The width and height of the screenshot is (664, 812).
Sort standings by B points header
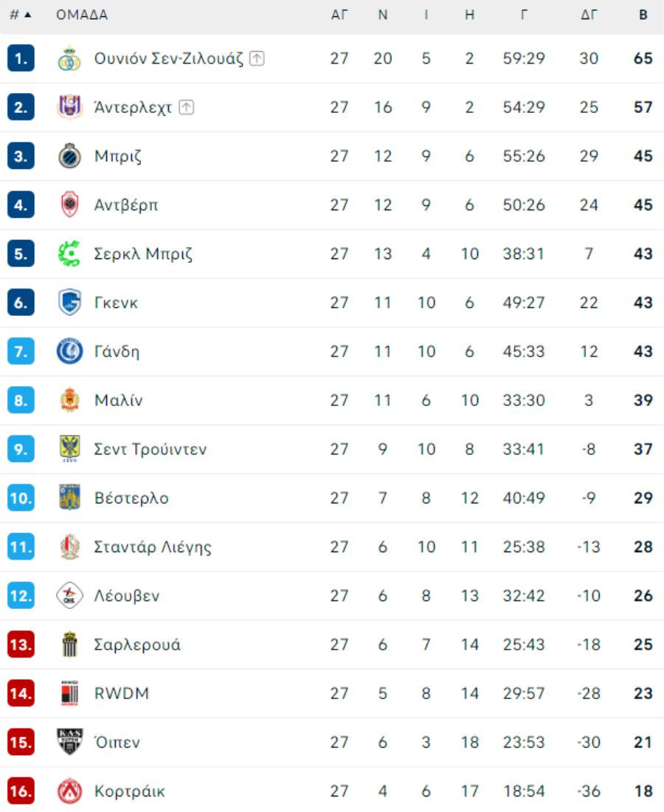pos(643,15)
